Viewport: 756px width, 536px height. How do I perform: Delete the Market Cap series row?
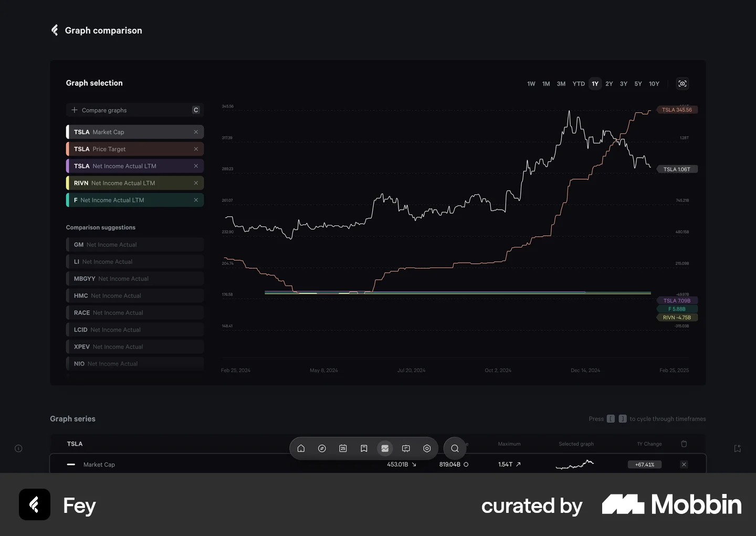pyautogui.click(x=684, y=465)
